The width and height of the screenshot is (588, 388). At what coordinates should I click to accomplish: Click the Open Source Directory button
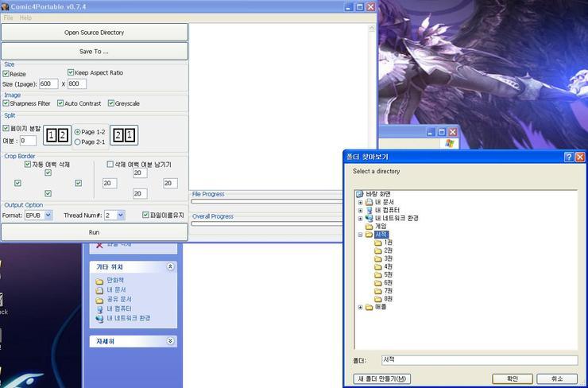(94, 33)
